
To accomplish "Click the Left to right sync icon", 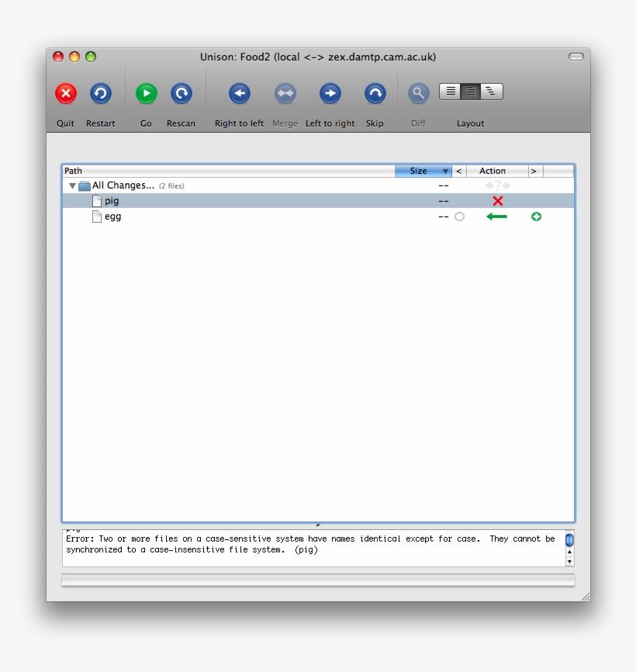I will click(x=330, y=93).
